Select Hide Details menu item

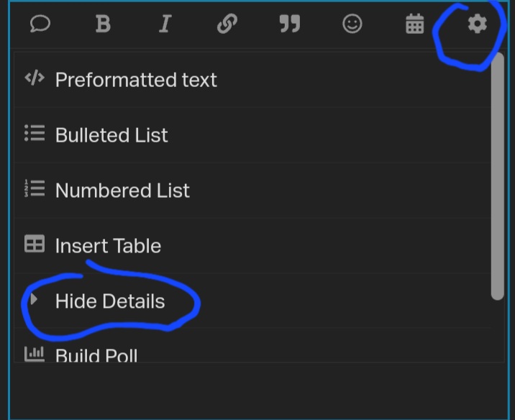click(110, 301)
